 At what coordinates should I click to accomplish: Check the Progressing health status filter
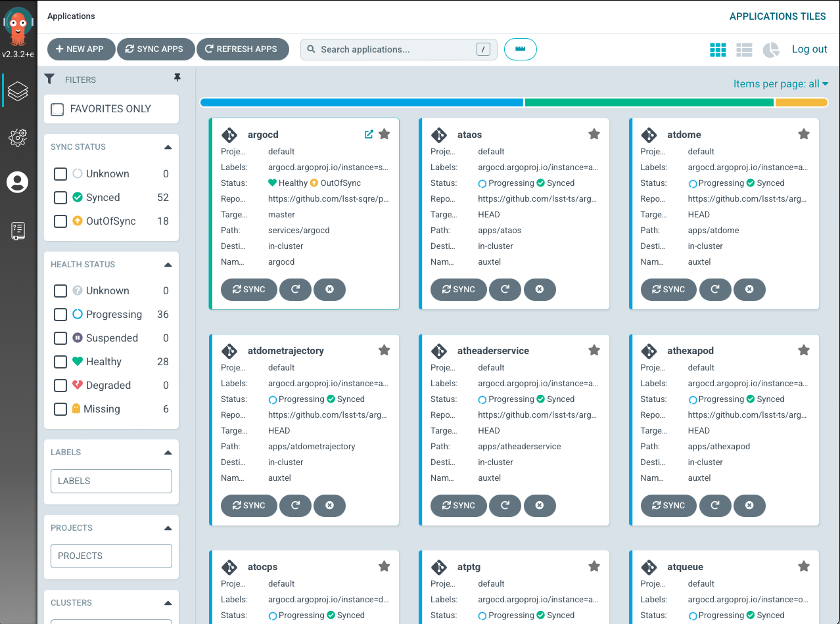pos(60,315)
